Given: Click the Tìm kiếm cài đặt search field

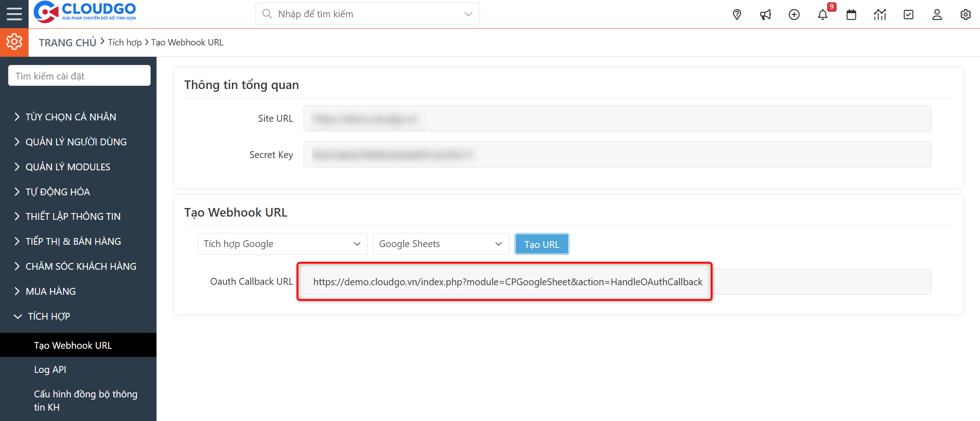Looking at the screenshot, I should 79,75.
